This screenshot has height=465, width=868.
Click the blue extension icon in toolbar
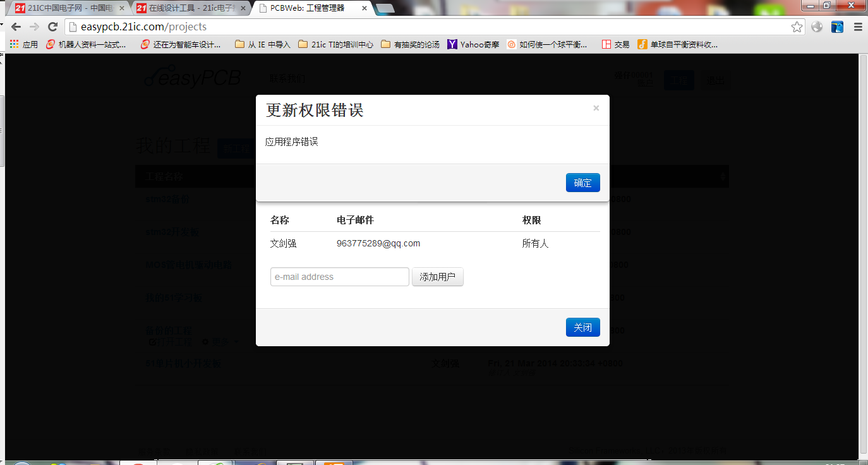coord(837,27)
